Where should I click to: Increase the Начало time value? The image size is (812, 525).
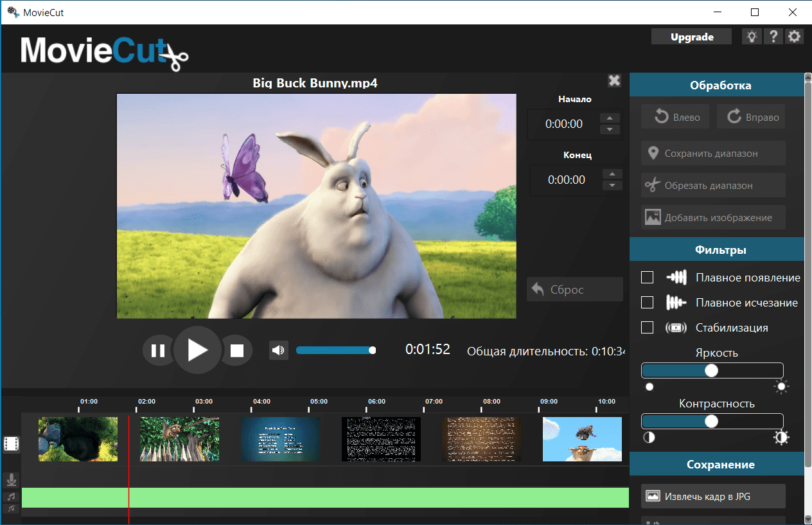[x=610, y=118]
